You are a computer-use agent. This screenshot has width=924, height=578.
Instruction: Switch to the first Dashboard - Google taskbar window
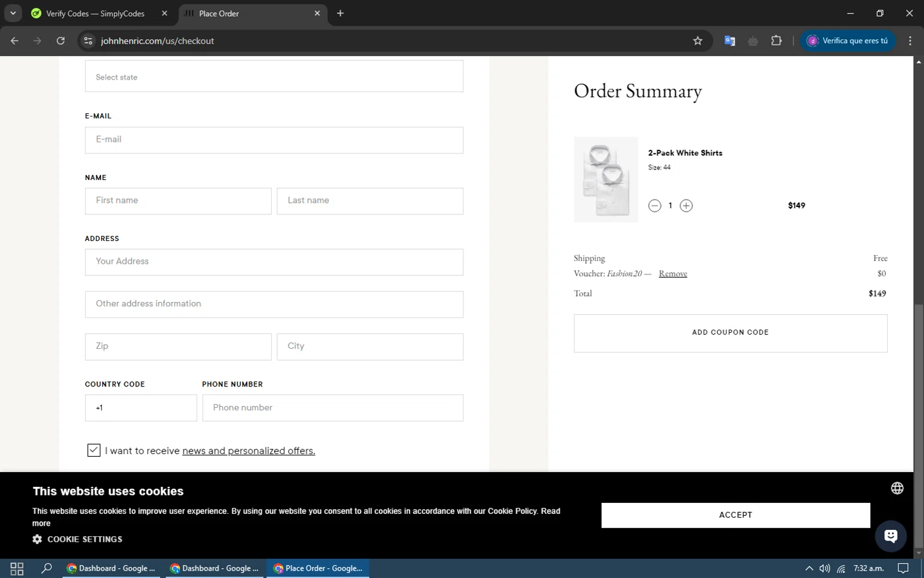(111, 568)
